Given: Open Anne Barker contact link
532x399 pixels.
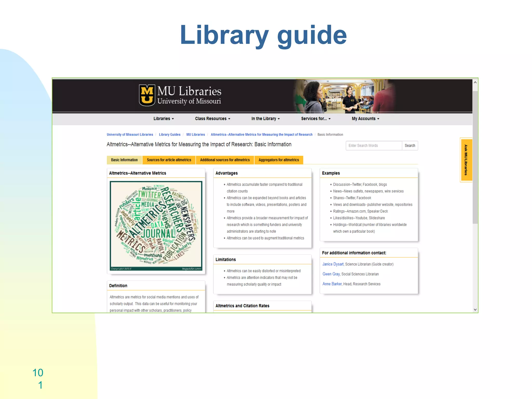Looking at the screenshot, I should coord(332,284).
